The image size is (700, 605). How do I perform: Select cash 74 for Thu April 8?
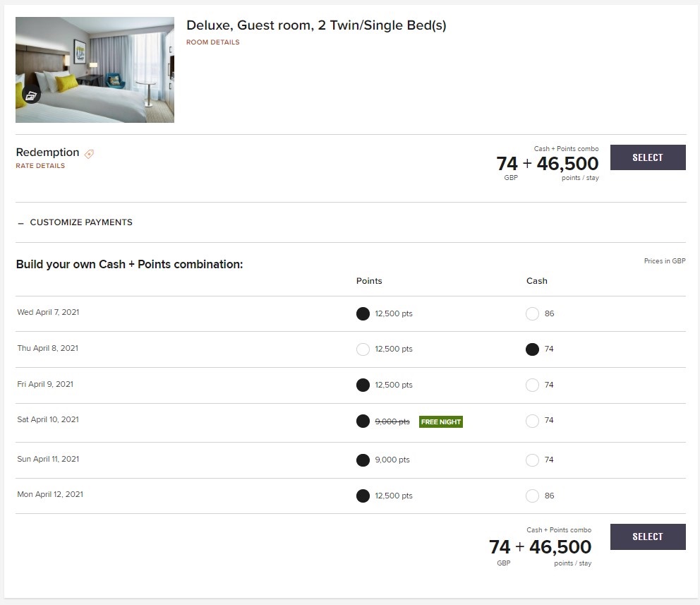pos(532,349)
